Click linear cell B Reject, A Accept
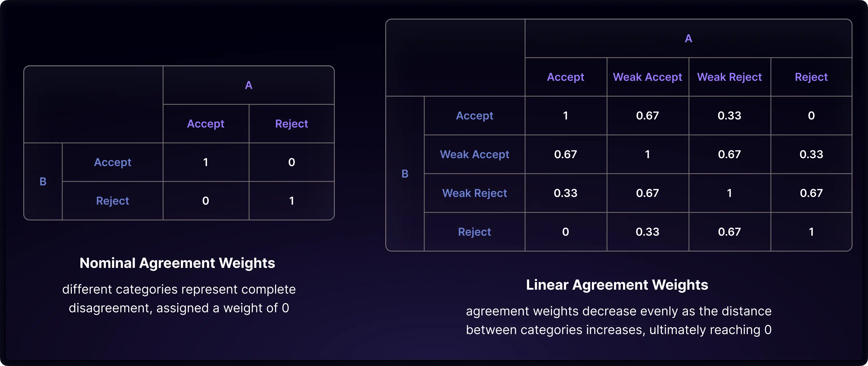868x366 pixels. coord(566,232)
